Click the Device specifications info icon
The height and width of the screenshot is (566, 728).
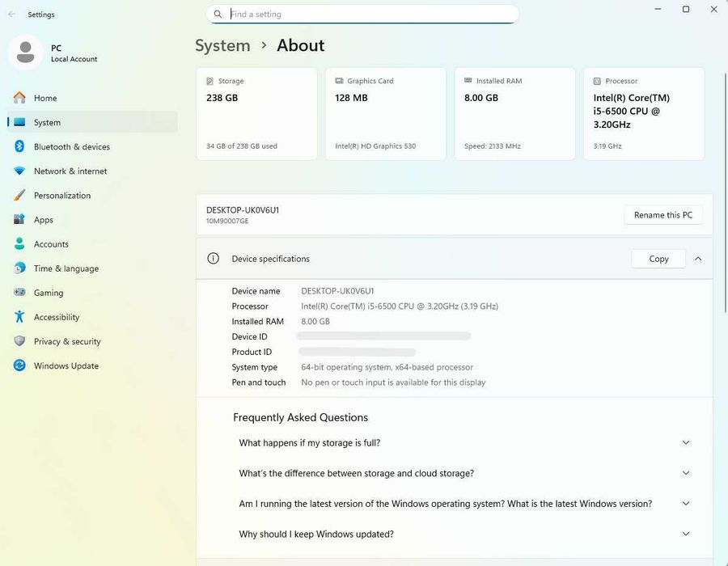213,259
